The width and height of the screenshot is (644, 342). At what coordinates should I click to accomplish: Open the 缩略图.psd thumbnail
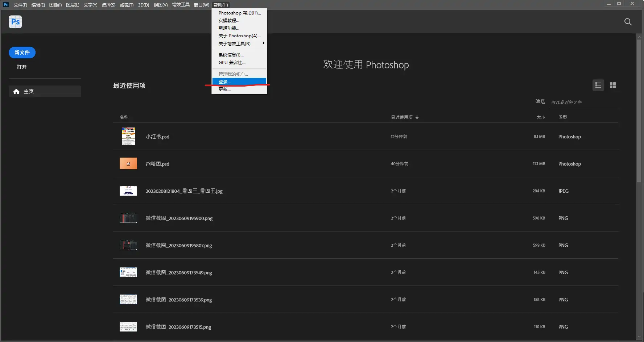pos(128,163)
